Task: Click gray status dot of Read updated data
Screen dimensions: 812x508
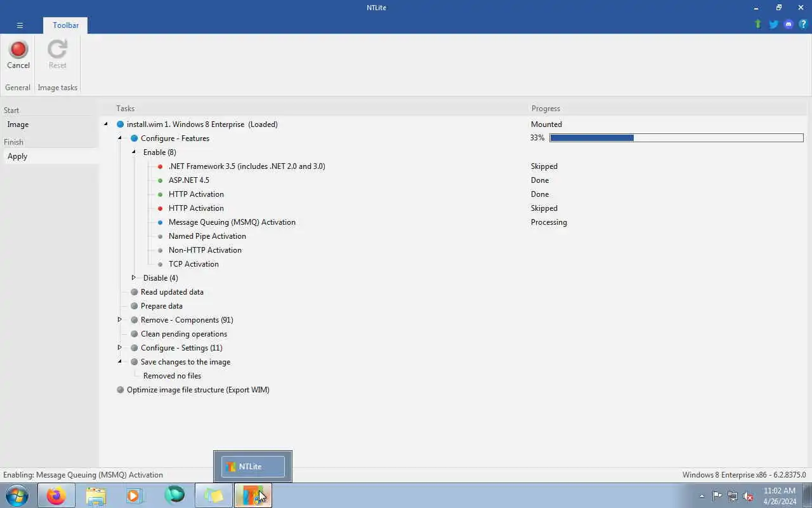Action: [x=134, y=292]
